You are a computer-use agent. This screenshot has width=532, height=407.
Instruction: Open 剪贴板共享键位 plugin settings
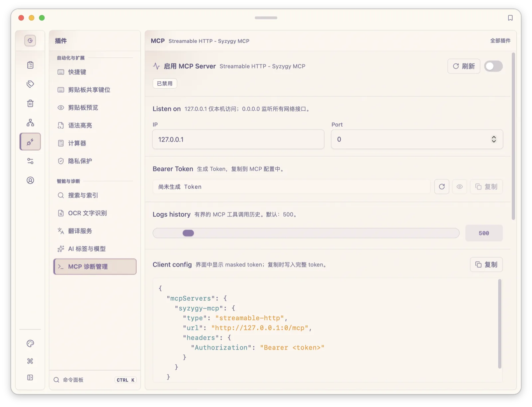[x=95, y=90]
